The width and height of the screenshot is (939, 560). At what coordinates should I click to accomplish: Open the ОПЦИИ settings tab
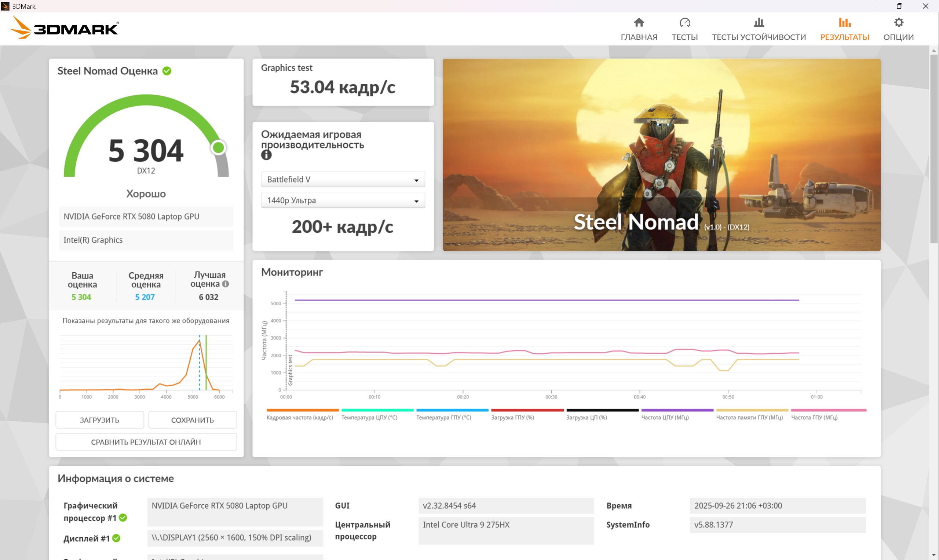click(899, 29)
